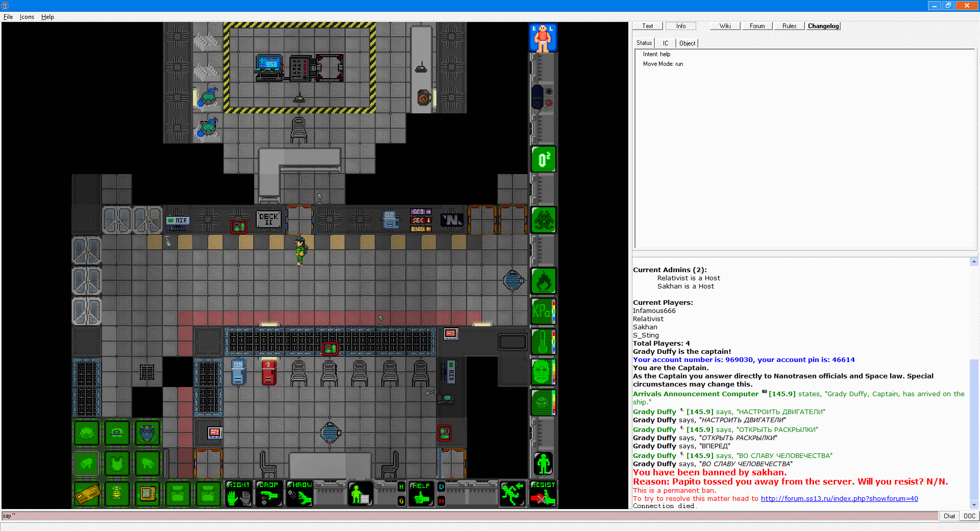
Task: Click the vest-shaped suit inventory slot
Action: 117,464
